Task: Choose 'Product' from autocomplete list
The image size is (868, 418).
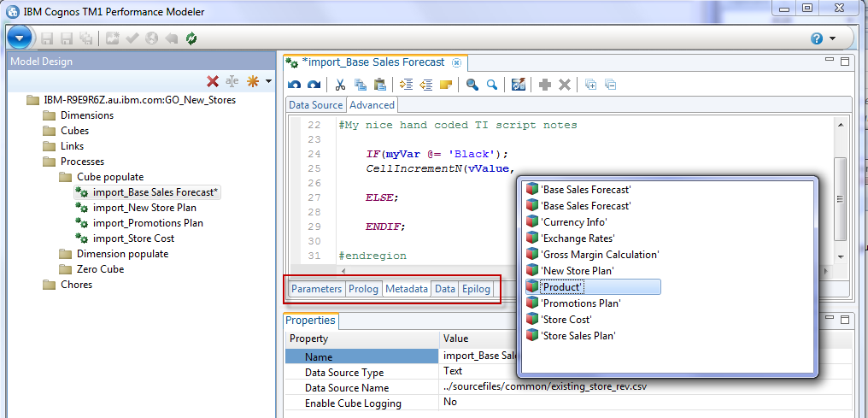Action: [592, 286]
